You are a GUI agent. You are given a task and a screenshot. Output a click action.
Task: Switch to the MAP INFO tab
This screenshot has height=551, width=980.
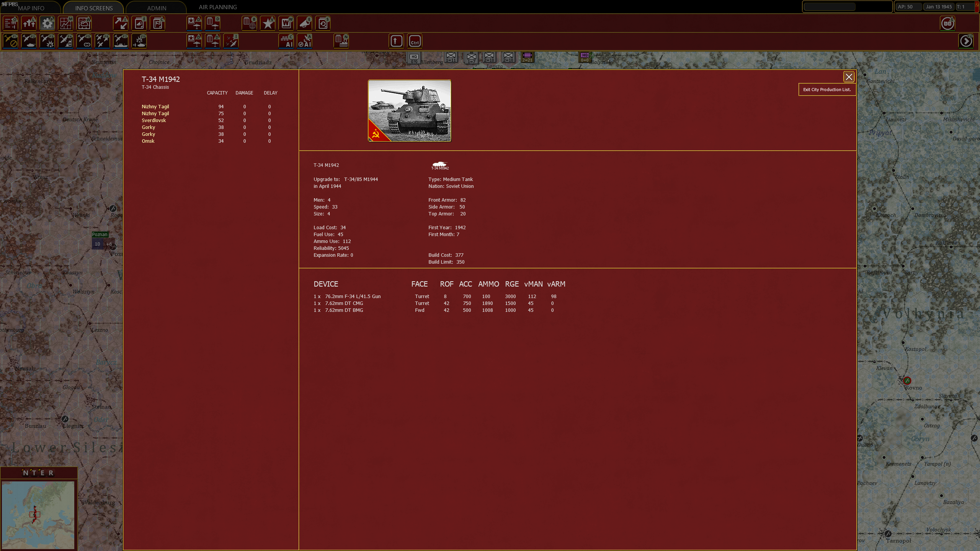pos(31,8)
